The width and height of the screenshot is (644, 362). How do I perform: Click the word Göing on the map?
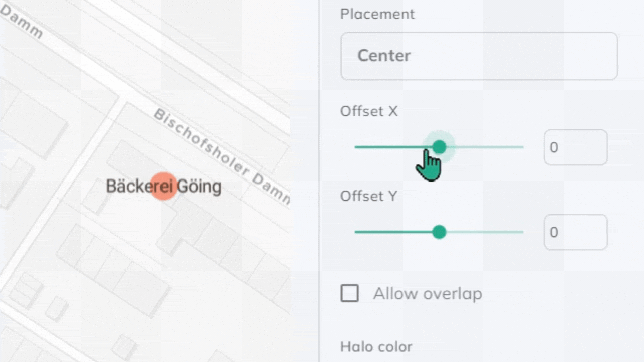click(200, 187)
